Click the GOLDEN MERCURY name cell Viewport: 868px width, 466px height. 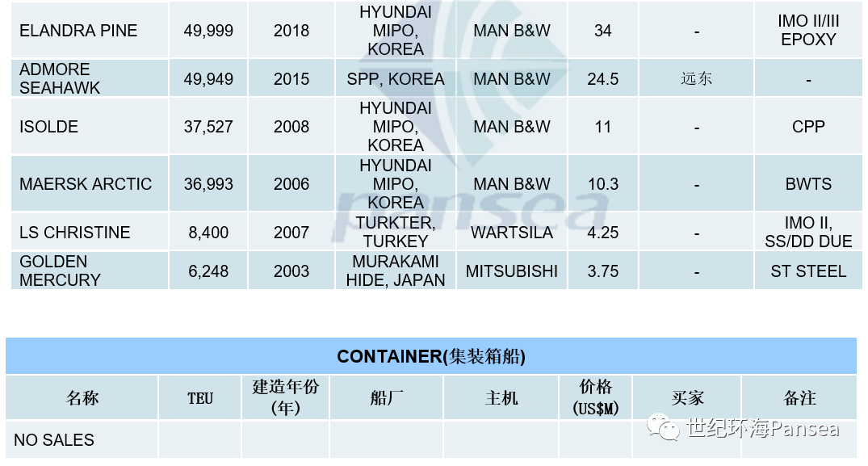[90, 271]
